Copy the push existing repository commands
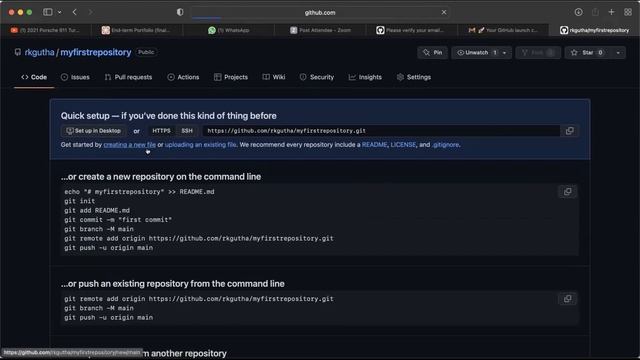Image resolution: width=640 pixels, height=360 pixels. [567, 299]
